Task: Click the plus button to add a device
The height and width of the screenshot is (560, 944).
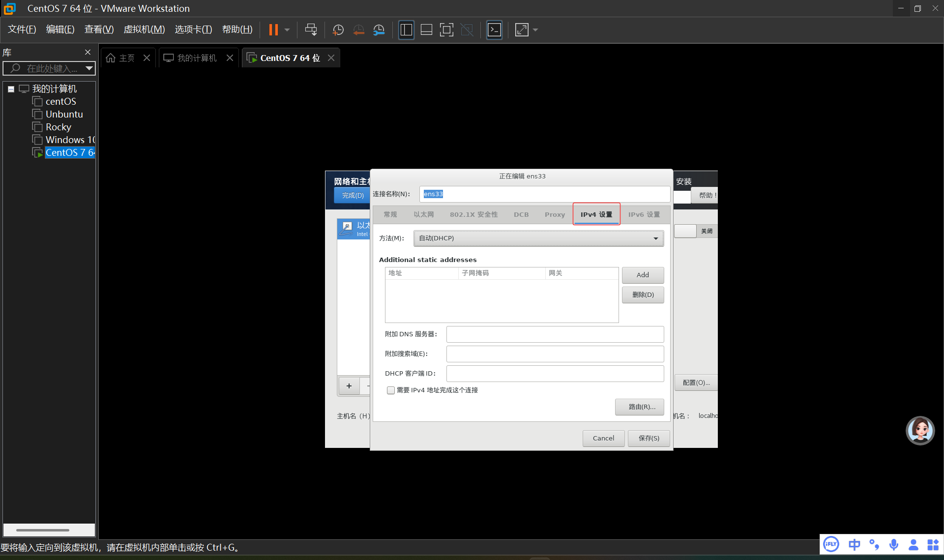Action: point(349,386)
